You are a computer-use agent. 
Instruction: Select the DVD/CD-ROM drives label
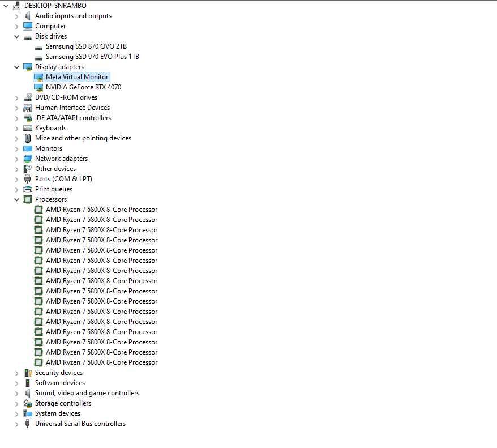(66, 97)
